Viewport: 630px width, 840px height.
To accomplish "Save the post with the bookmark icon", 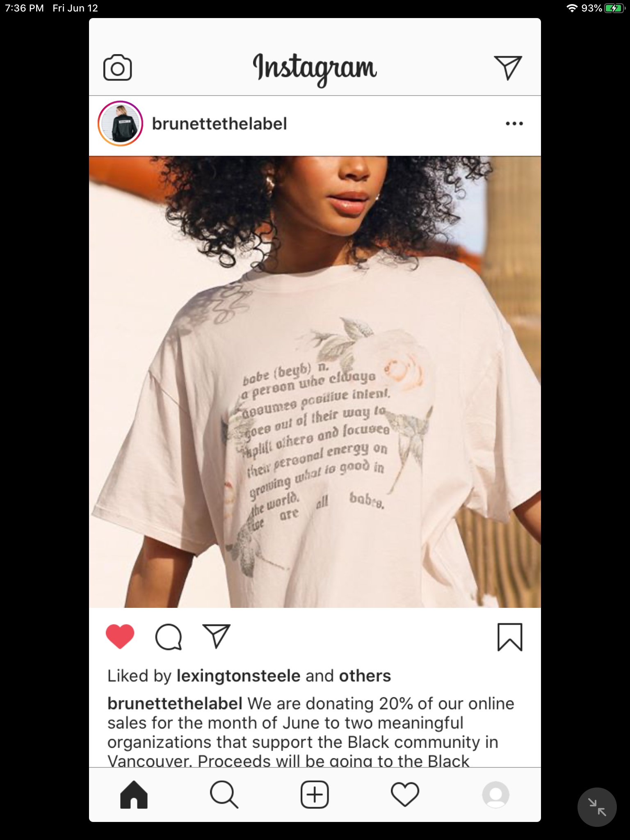I will pyautogui.click(x=510, y=637).
